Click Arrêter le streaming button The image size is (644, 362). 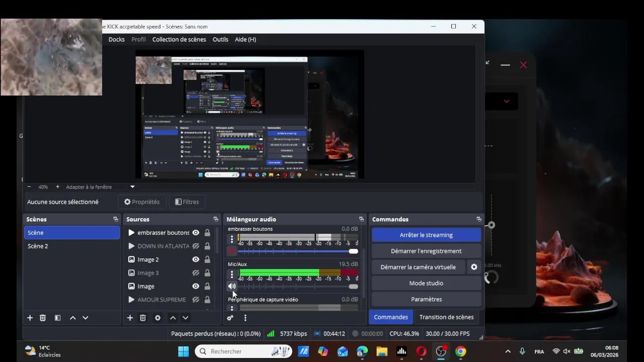tap(426, 235)
